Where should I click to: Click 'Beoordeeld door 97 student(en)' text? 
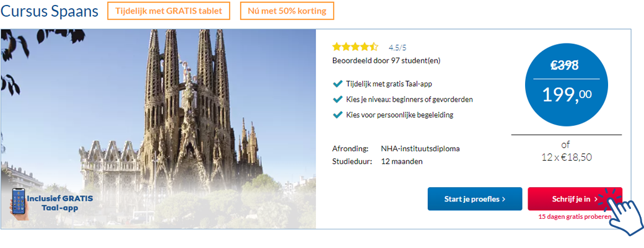click(386, 60)
